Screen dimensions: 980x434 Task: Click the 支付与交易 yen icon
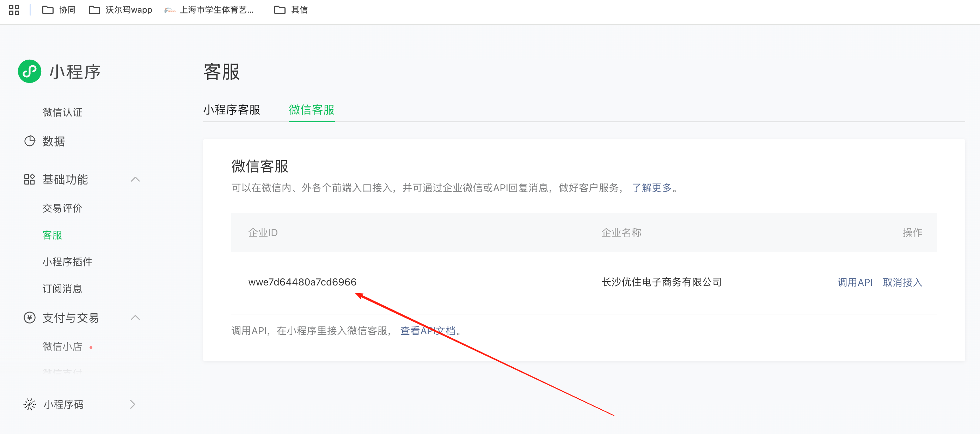click(29, 318)
